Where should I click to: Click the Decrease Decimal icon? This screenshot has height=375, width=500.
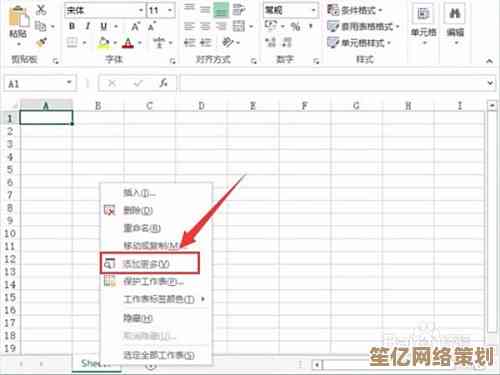[x=287, y=42]
